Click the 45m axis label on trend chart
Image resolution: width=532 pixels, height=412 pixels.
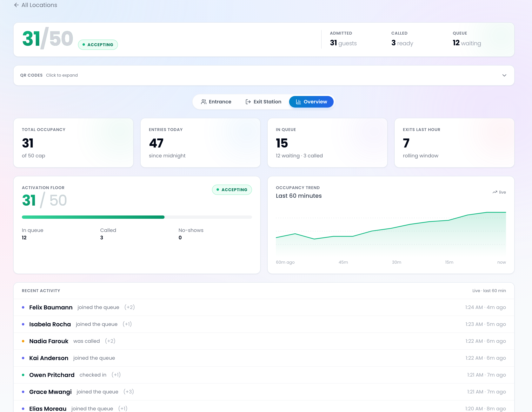point(343,262)
